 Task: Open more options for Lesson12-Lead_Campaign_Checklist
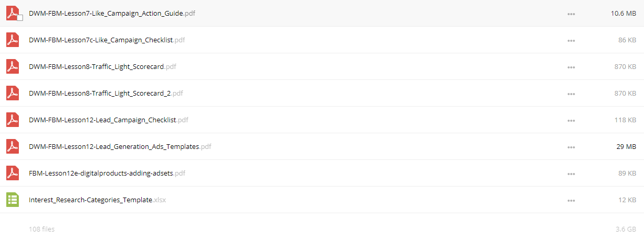[x=571, y=120]
